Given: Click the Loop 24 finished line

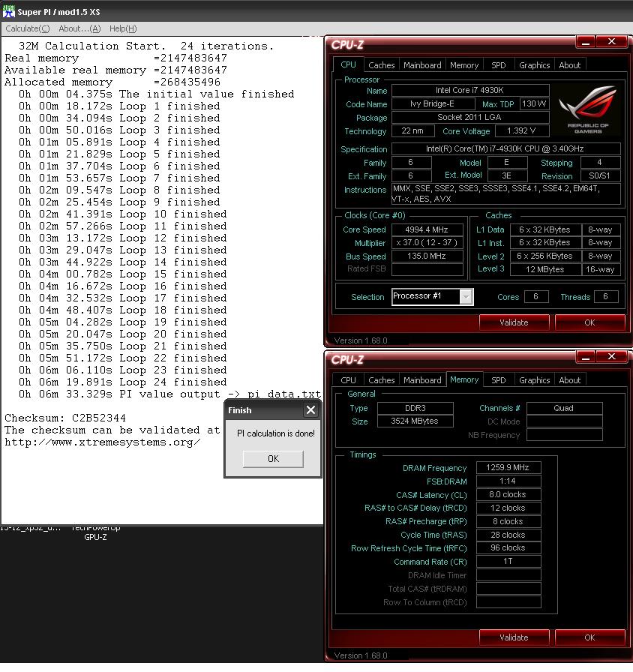Looking at the screenshot, I should click(x=122, y=382).
